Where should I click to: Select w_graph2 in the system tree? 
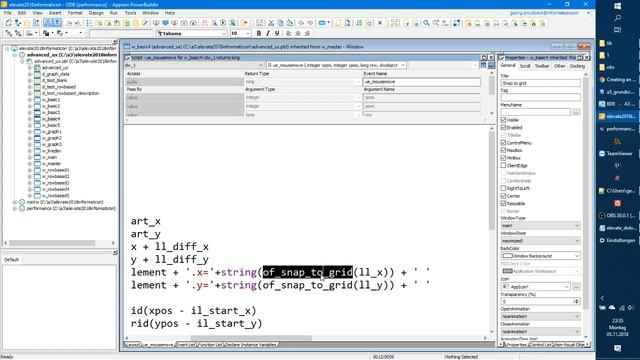(51, 138)
